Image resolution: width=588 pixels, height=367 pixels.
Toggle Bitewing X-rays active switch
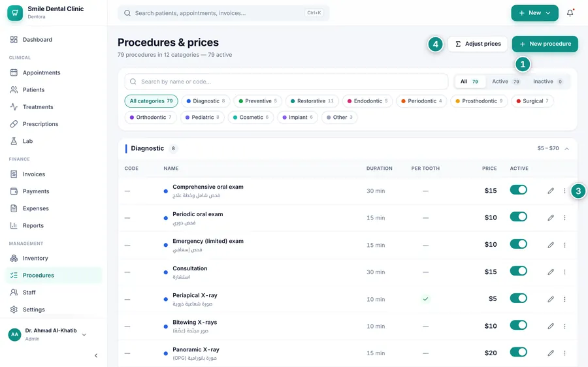coord(518,325)
